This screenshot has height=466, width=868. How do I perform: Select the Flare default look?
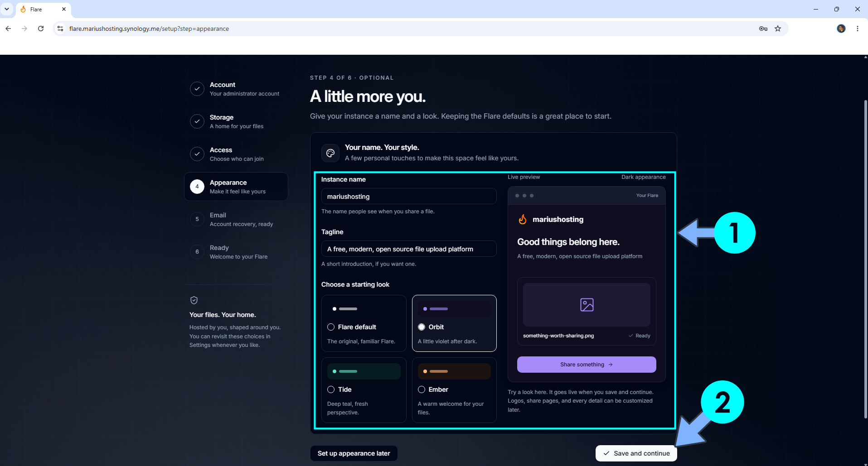point(364,323)
